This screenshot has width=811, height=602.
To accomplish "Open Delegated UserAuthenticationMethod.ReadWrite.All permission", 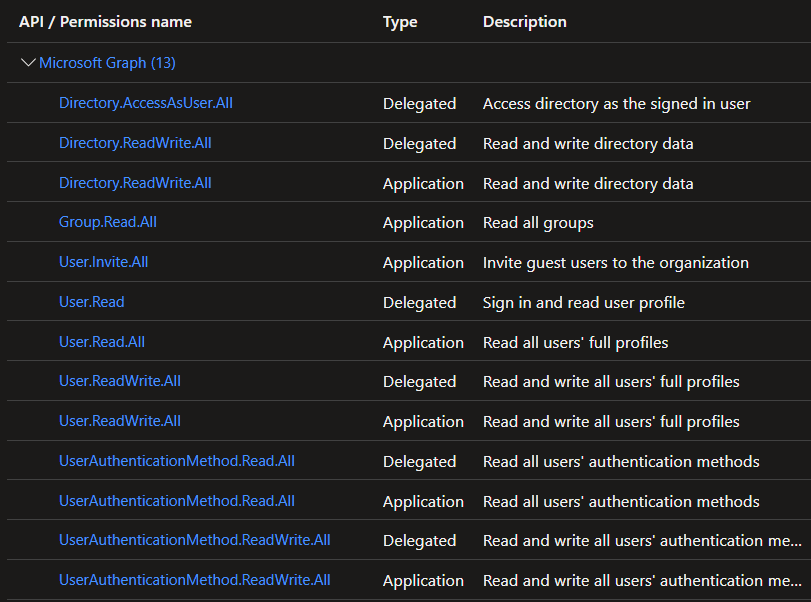I will tap(194, 540).
